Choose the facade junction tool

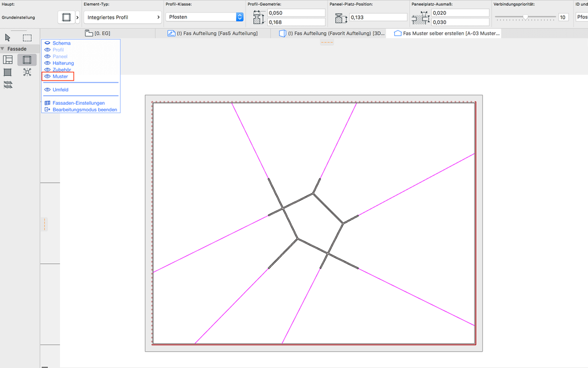pos(27,72)
